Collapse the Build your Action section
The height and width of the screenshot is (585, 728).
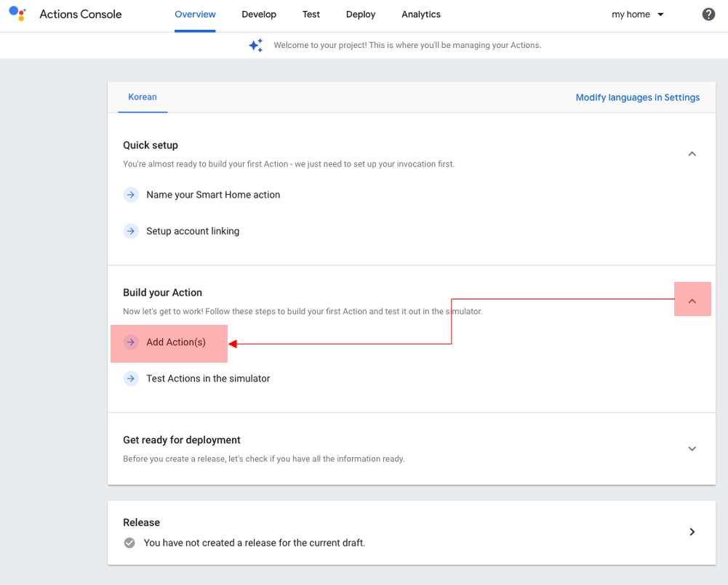point(692,301)
